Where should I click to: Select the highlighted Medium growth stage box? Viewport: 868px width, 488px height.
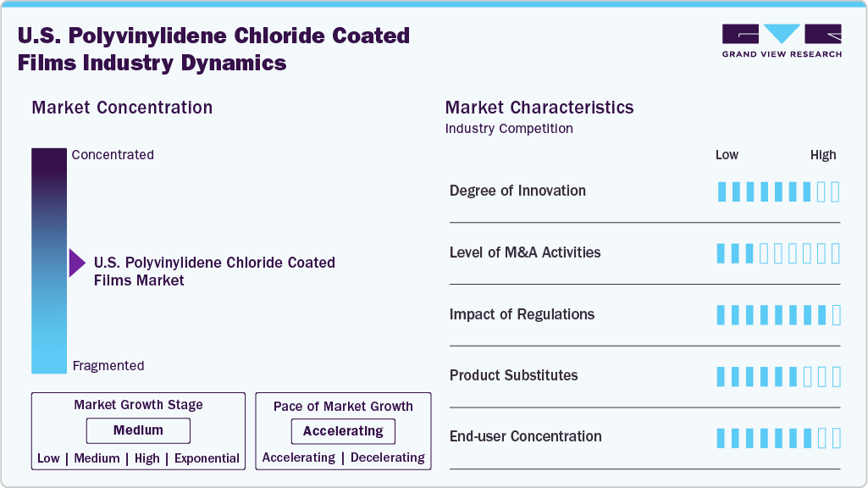(x=138, y=430)
